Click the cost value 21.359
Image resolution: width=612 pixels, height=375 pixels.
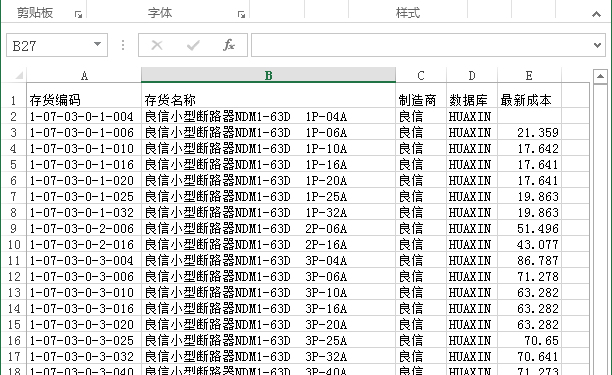(529, 132)
